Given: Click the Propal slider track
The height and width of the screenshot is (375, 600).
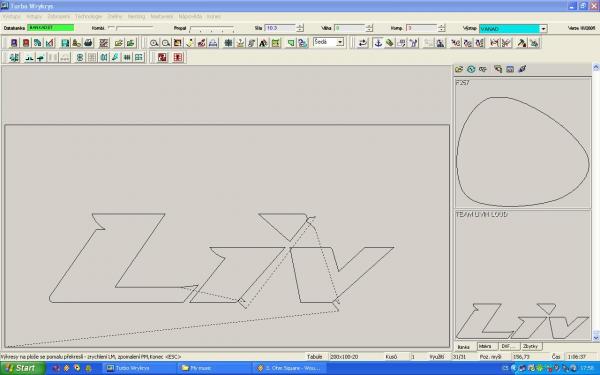Looking at the screenshot, I should (212, 28).
